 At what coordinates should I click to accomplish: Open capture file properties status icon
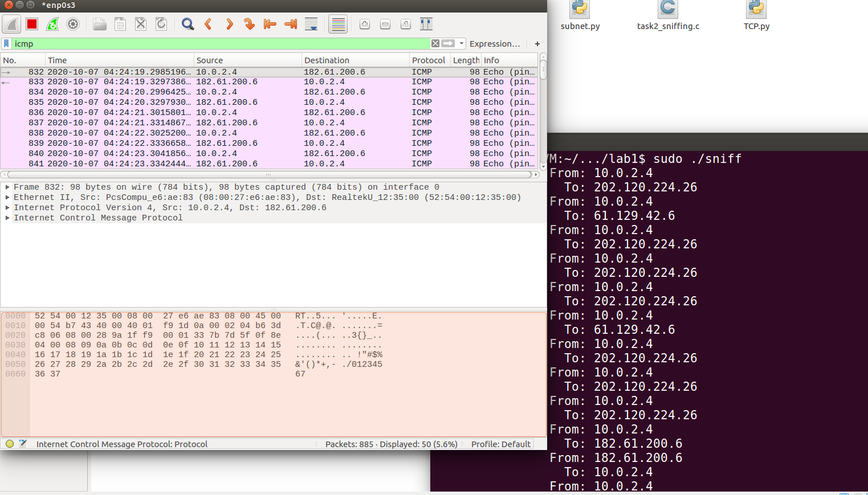tap(23, 444)
